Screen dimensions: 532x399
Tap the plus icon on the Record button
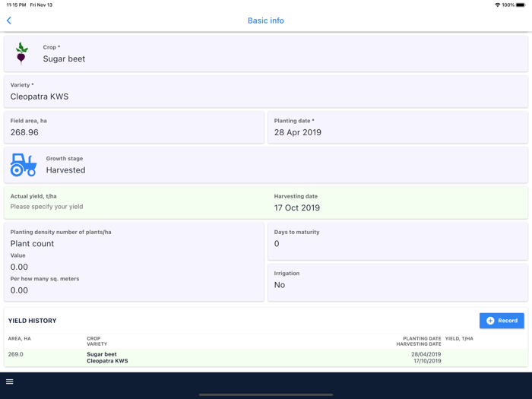click(490, 321)
